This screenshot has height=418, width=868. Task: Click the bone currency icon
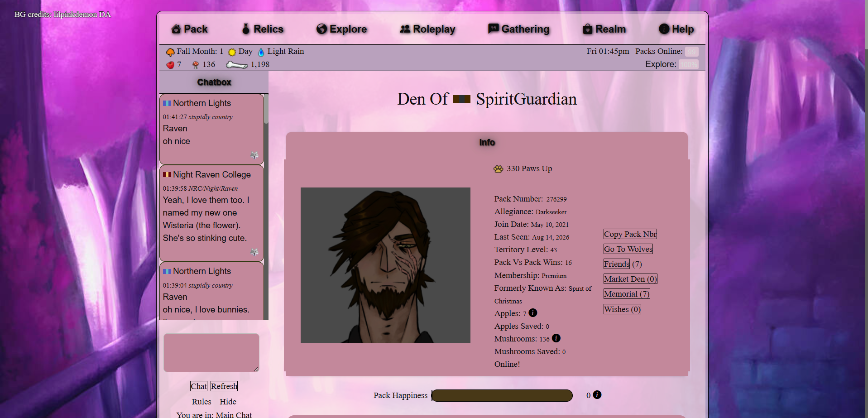click(x=237, y=65)
